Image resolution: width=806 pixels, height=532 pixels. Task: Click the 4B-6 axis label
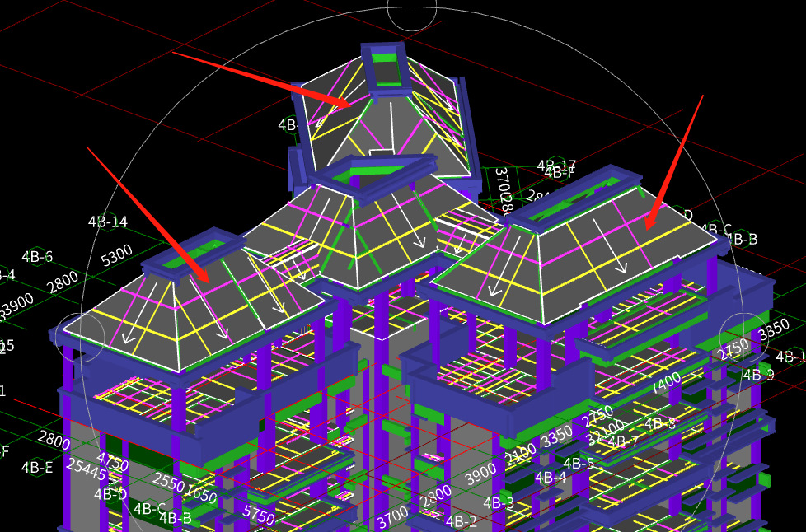click(x=36, y=256)
